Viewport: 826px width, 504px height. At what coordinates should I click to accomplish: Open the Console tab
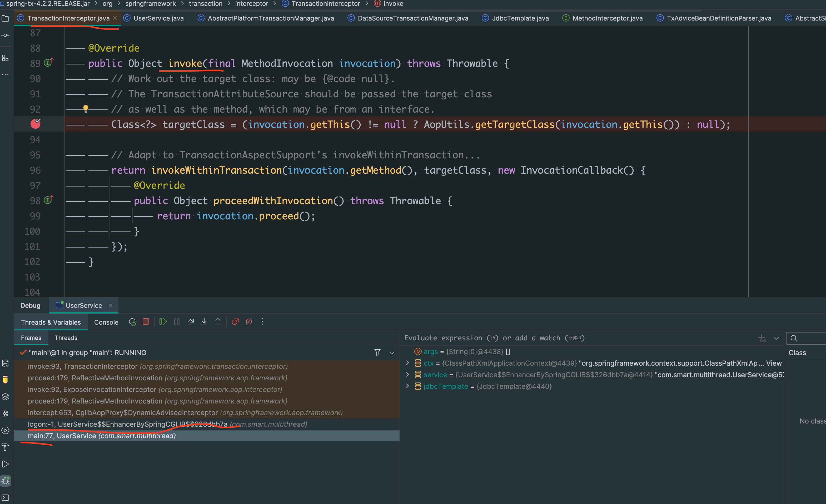[106, 322]
